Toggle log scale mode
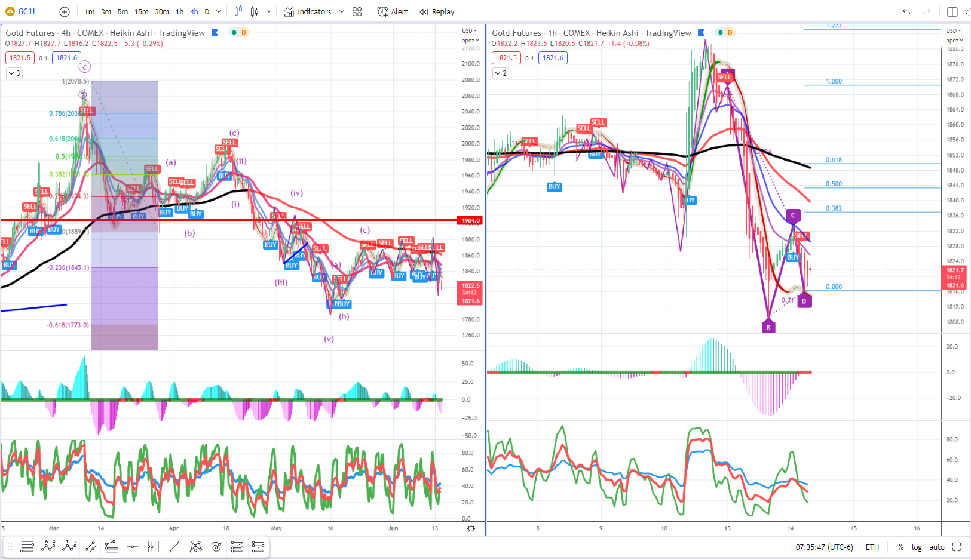Viewport: 971px width, 560px height. [x=917, y=547]
